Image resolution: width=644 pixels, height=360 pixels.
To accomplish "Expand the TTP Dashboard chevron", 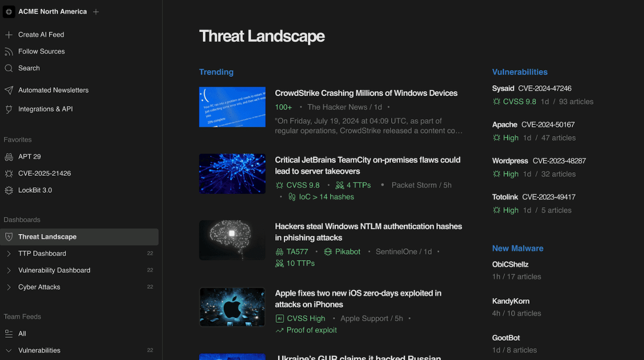I will (x=9, y=254).
